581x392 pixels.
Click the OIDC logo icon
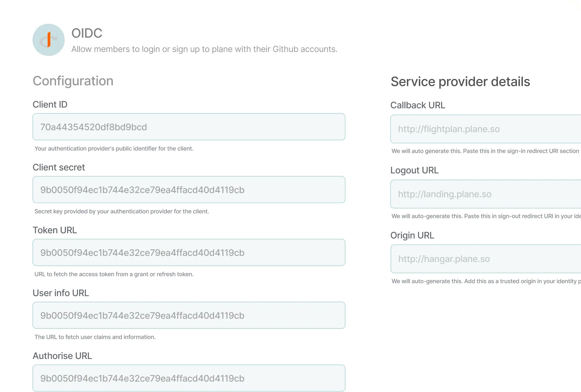click(49, 40)
